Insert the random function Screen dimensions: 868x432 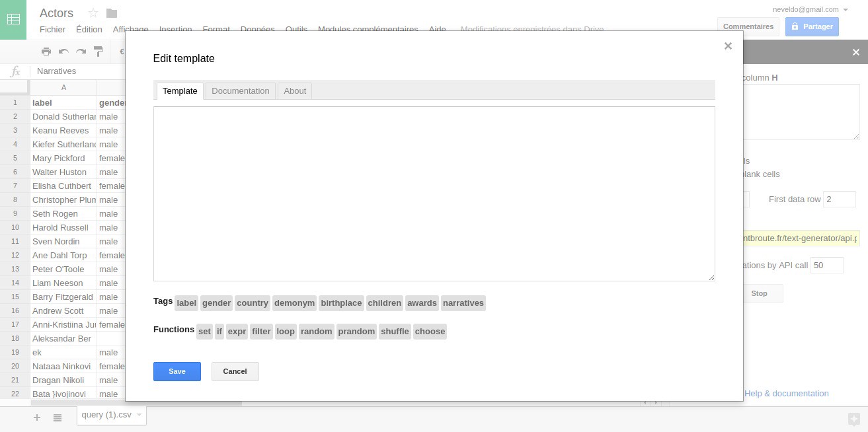pos(317,332)
